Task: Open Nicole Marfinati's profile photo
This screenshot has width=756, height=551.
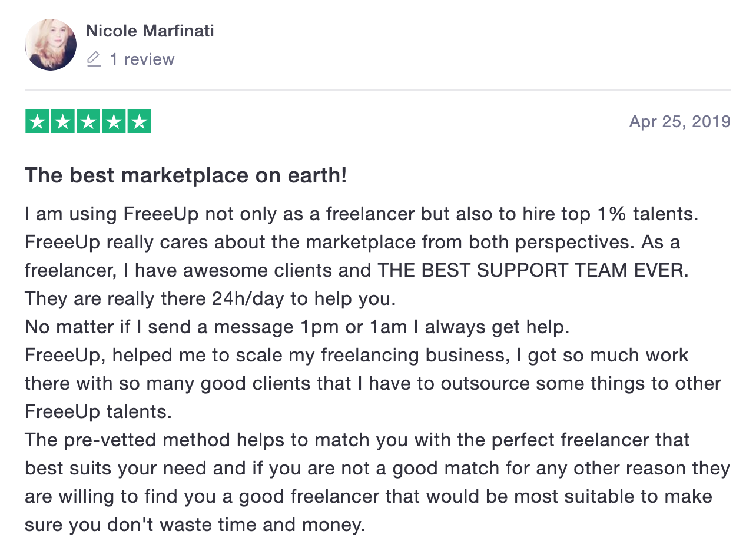Action: tap(51, 45)
